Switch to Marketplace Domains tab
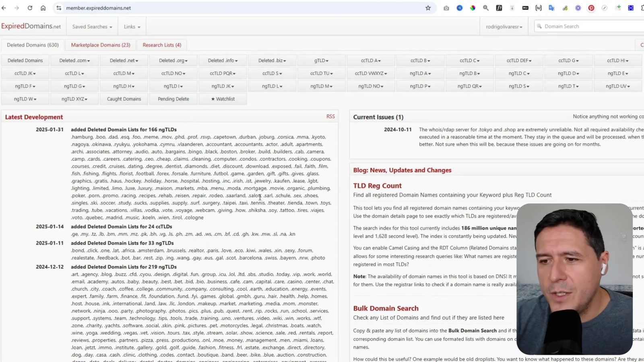This screenshot has height=362, width=644. (101, 45)
